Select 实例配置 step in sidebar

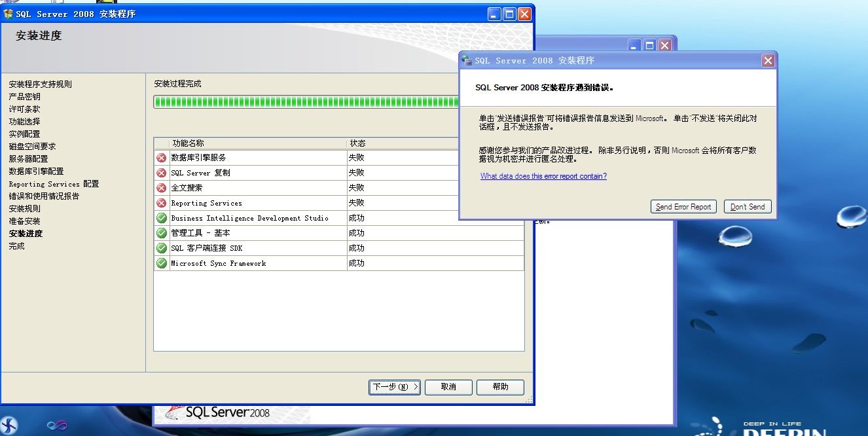[x=24, y=134]
